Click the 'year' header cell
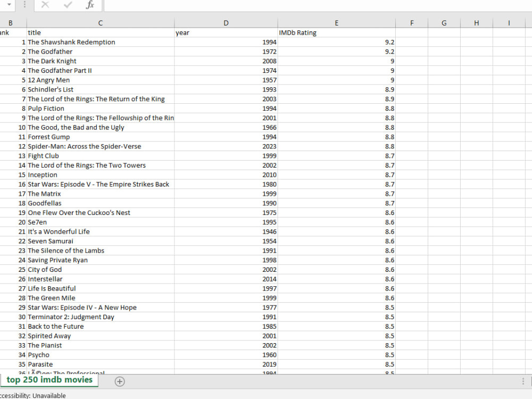Screen dimensions: 532x399 tap(226, 32)
